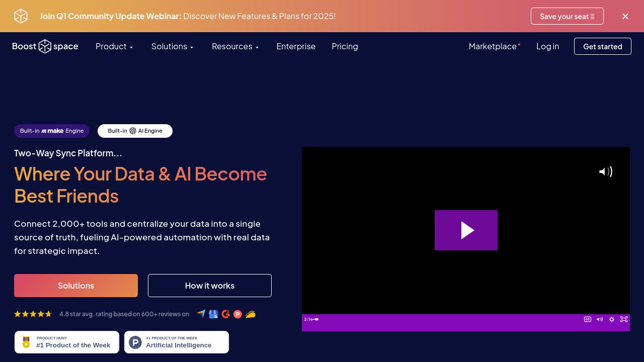
Task: Go to the Enterprise page
Action: click(296, 46)
